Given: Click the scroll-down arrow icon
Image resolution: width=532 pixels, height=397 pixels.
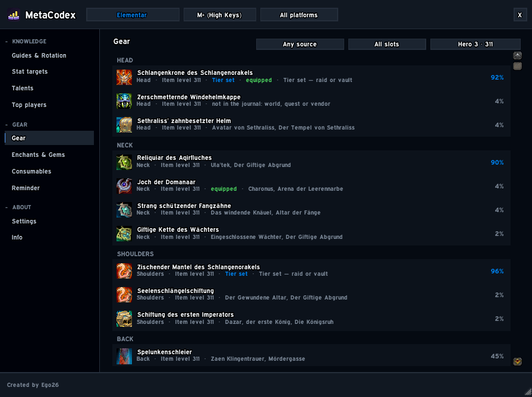Looking at the screenshot, I should [x=517, y=361].
